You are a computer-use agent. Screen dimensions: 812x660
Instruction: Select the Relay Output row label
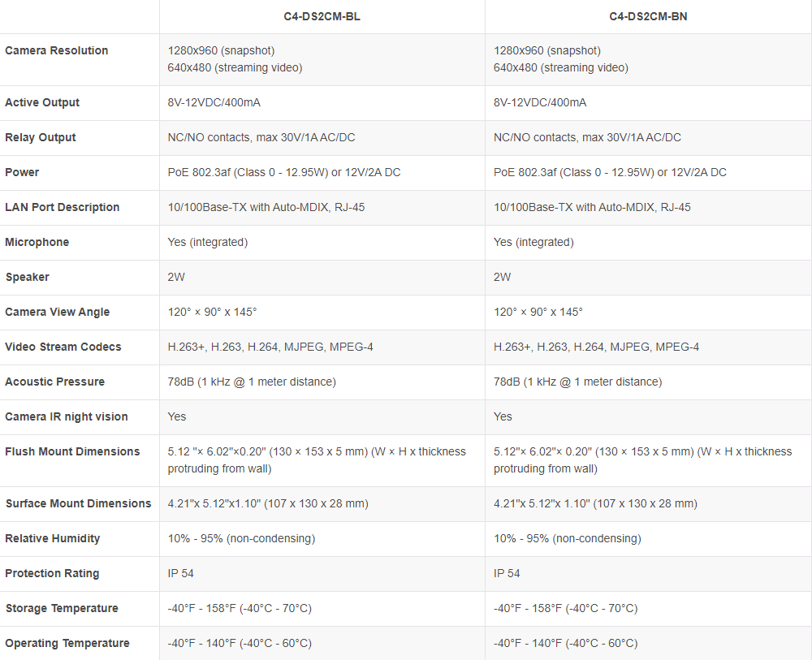[41, 137]
